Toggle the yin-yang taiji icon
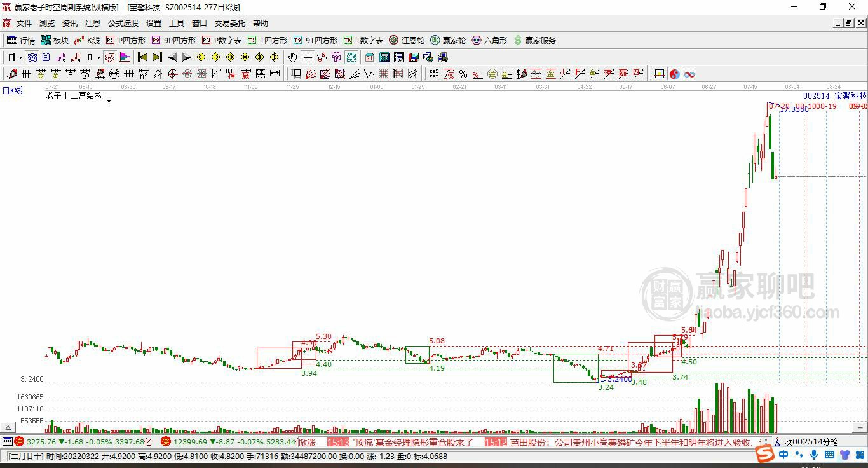 click(x=675, y=74)
